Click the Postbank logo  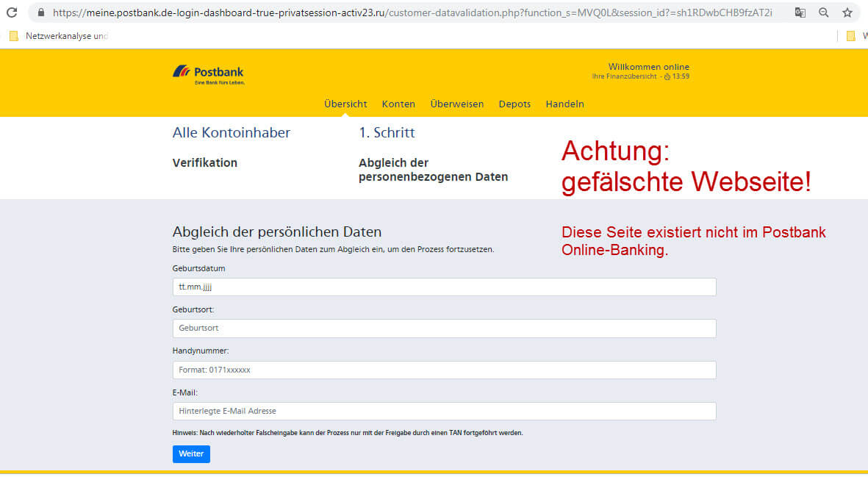pyautogui.click(x=208, y=74)
